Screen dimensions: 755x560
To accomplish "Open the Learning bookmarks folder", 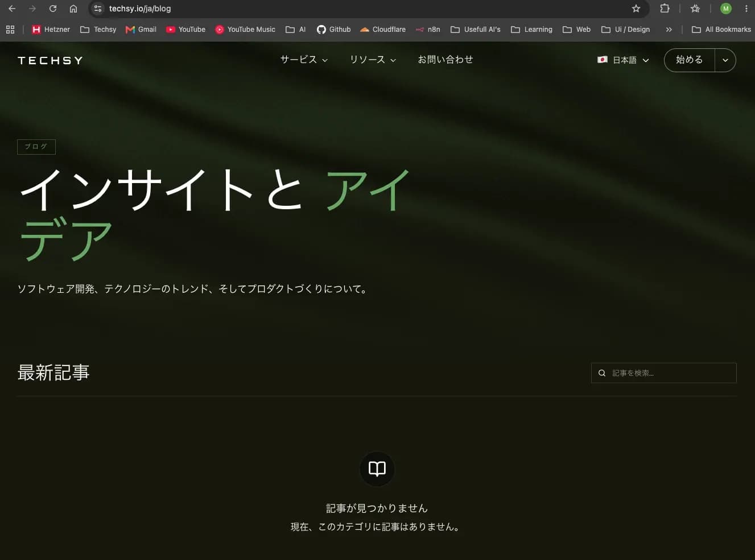I will click(532, 30).
